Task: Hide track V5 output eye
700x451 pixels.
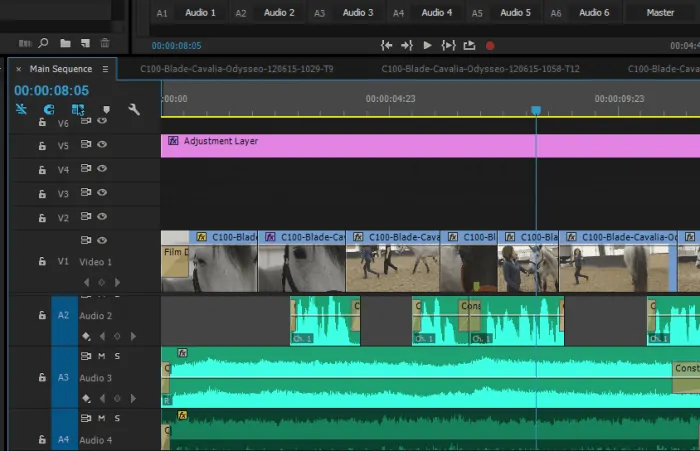Action: 102,144
